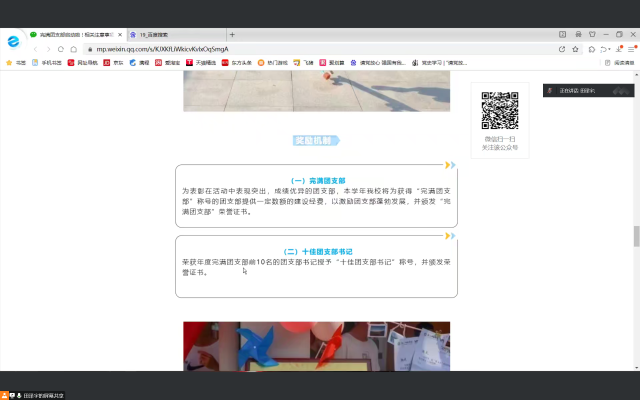The height and width of the screenshot is (400, 640).
Task: Click the (一) 完满团支部 heading
Action: (x=317, y=180)
